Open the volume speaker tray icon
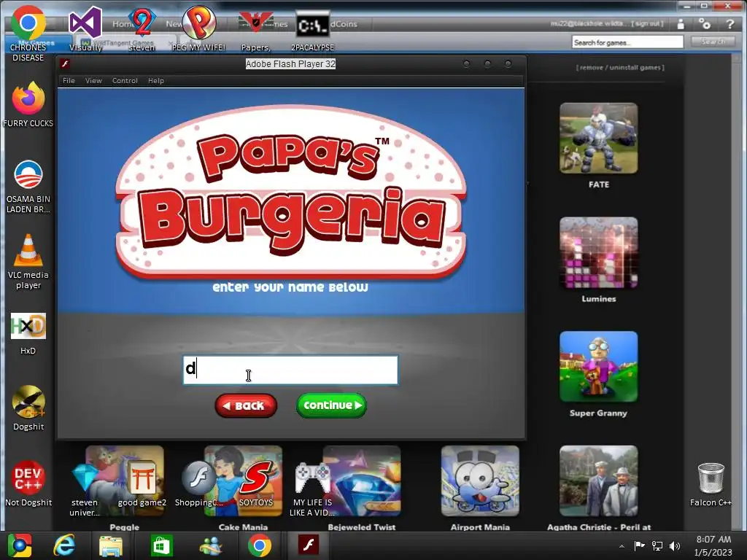 coord(675,545)
